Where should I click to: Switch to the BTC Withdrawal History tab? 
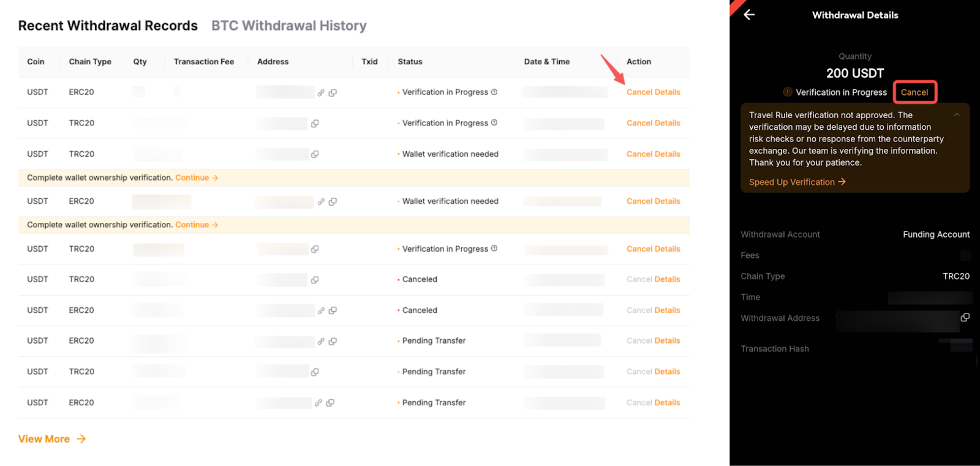(x=288, y=26)
